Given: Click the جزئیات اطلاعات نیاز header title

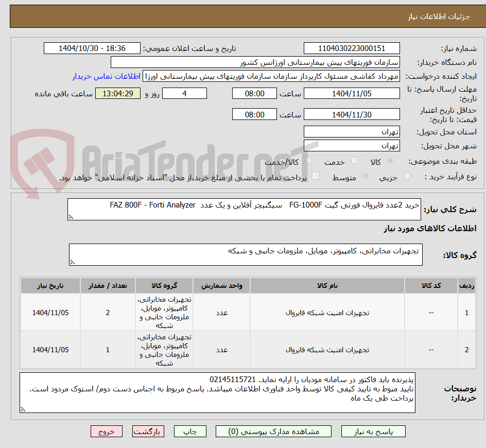Looking at the screenshot, I should 439,16.
